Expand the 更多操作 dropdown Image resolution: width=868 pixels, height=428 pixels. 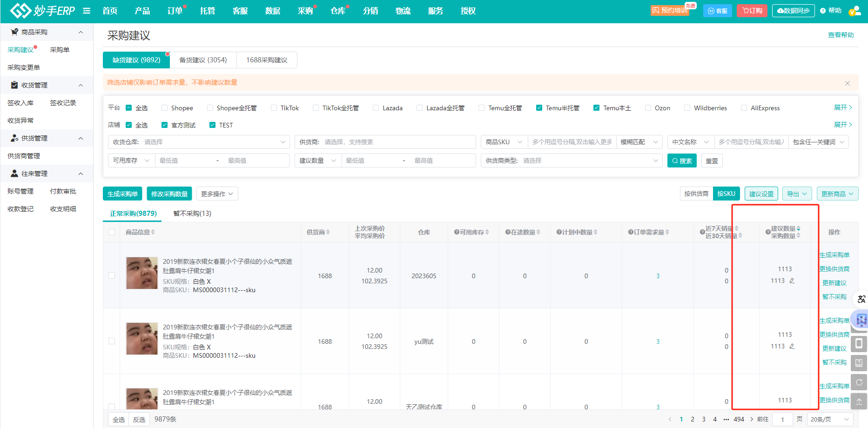[x=217, y=194]
